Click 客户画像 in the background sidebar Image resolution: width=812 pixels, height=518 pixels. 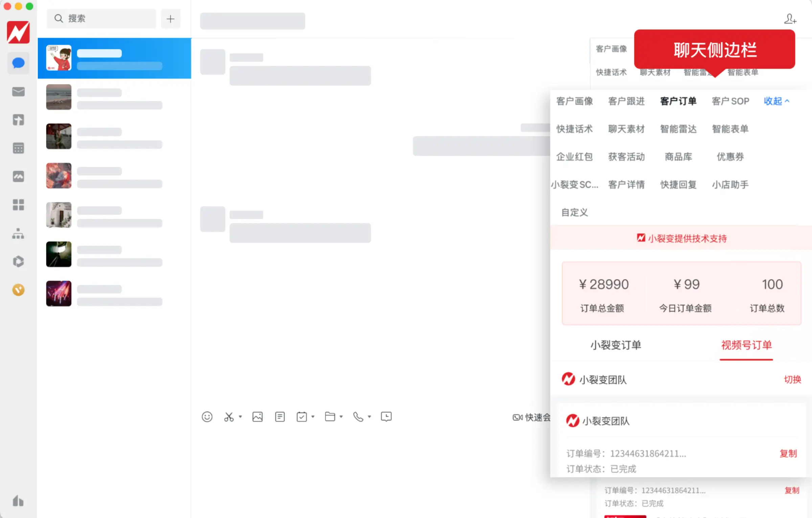point(611,49)
